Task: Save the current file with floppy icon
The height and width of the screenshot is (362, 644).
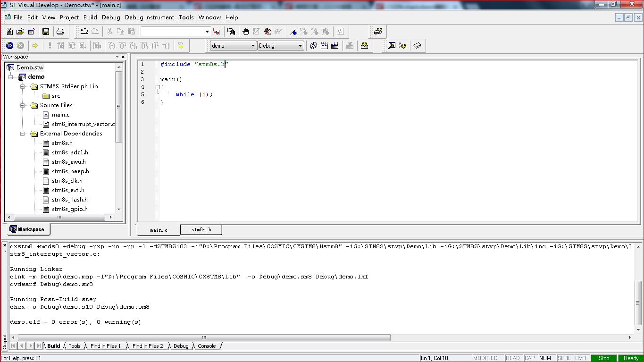Action: [x=46, y=32]
